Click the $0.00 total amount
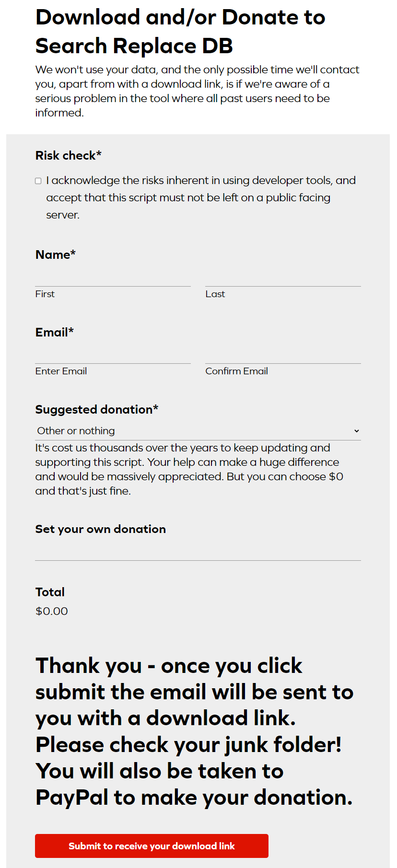This screenshot has height=868, width=397. (x=52, y=611)
